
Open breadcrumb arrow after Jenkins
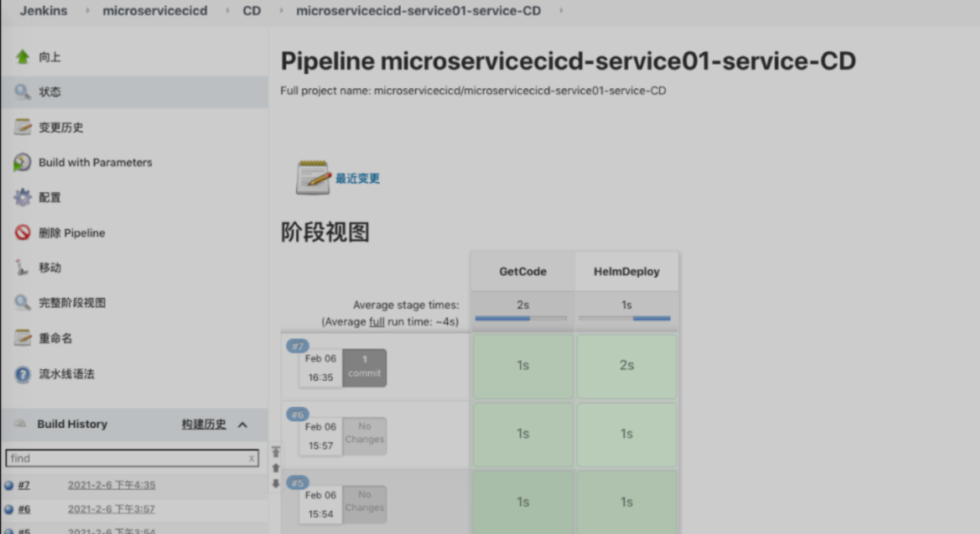click(87, 11)
